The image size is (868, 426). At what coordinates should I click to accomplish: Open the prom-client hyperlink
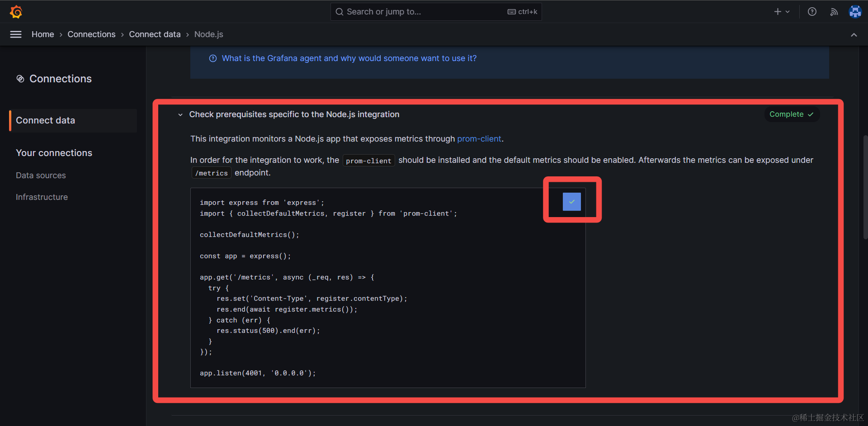(479, 139)
